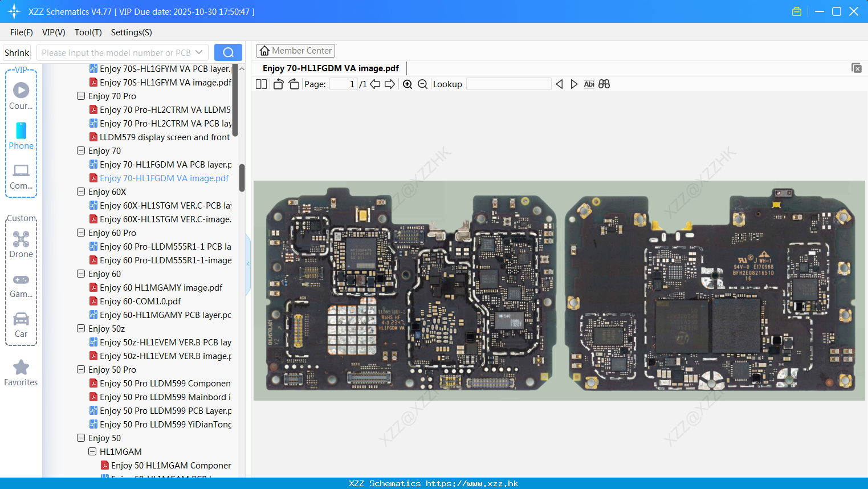The width and height of the screenshot is (868, 489).
Task: Find next lookup result triangle
Action: click(x=574, y=84)
